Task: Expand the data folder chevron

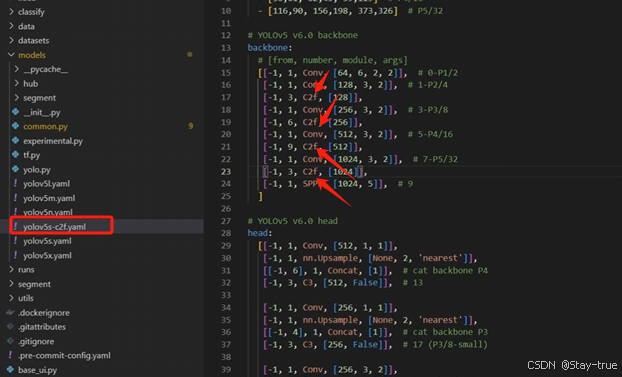Action: [x=12, y=26]
